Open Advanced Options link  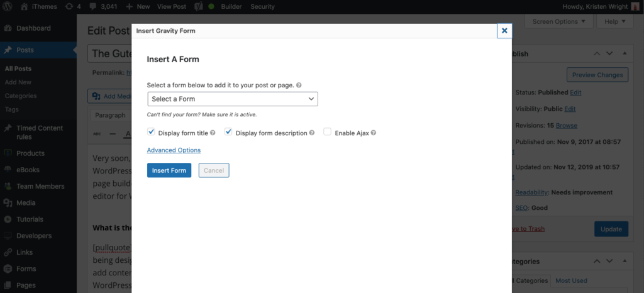[174, 150]
